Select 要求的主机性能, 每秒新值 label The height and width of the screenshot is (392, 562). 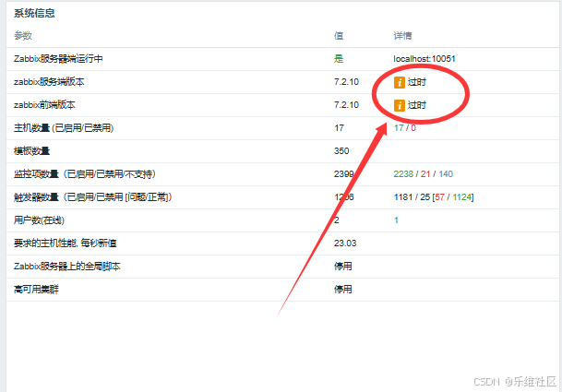point(66,244)
